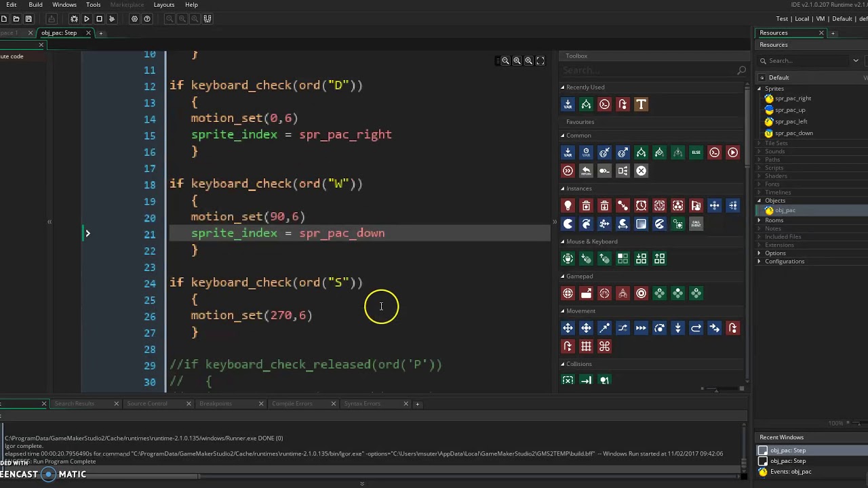Pick the Set Alarm clock icon
Viewport: 868px width, 488px height.
(641, 205)
